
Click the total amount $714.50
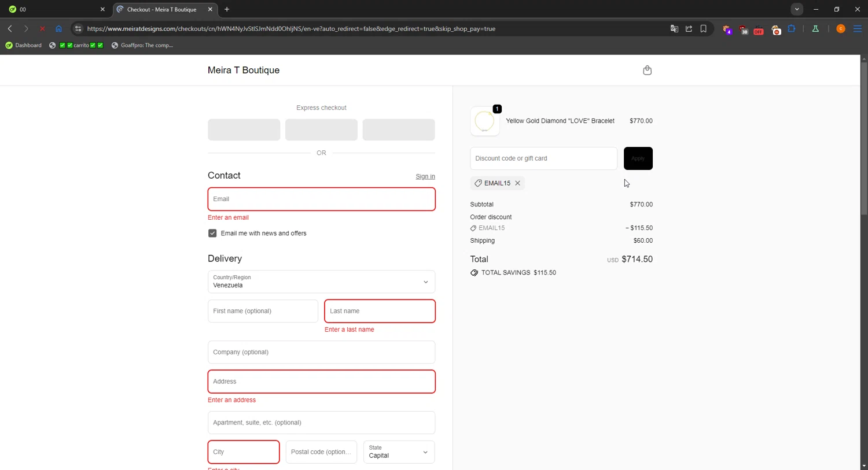click(637, 259)
